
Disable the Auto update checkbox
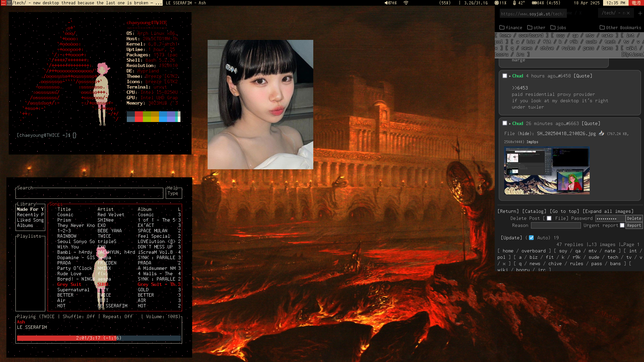(x=531, y=238)
